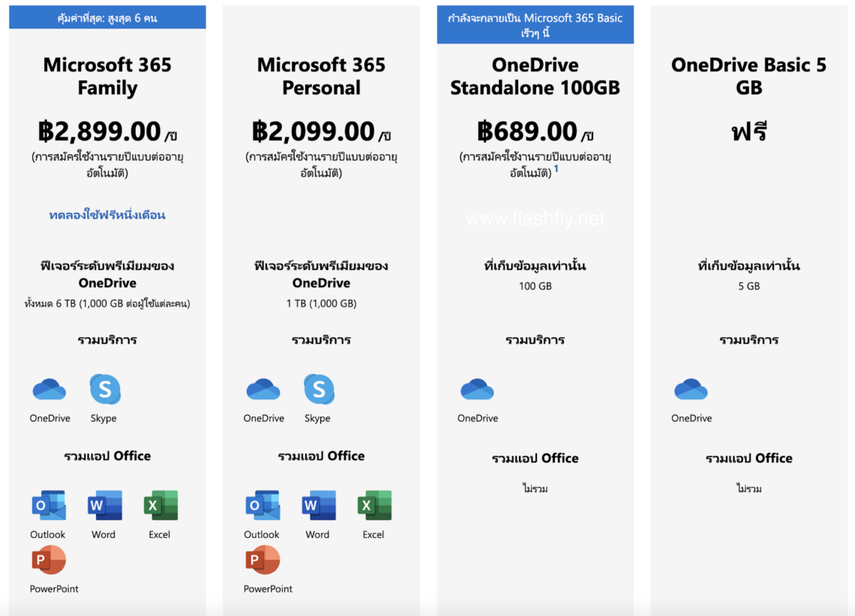Click the best value banner above Family plan
This screenshot has height=616, width=855.
(106, 16)
